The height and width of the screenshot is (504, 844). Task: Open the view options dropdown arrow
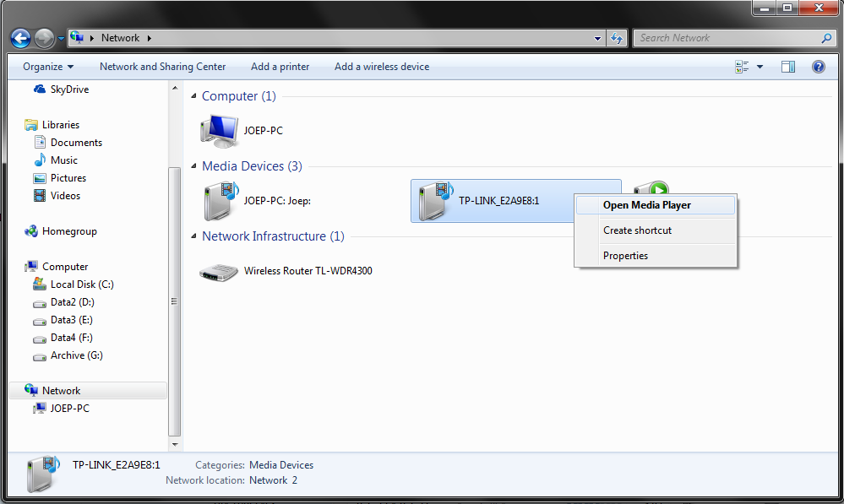(x=760, y=67)
